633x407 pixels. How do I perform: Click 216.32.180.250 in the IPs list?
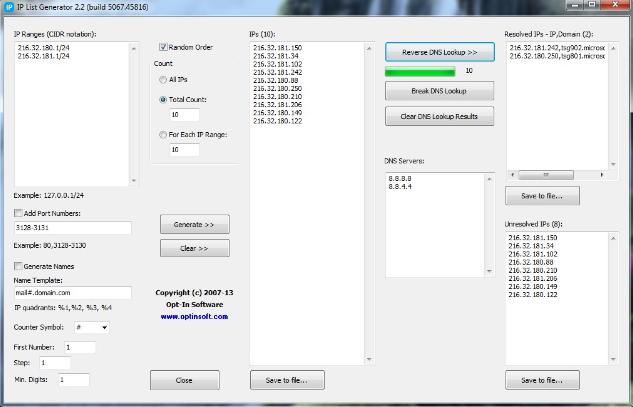click(278, 88)
